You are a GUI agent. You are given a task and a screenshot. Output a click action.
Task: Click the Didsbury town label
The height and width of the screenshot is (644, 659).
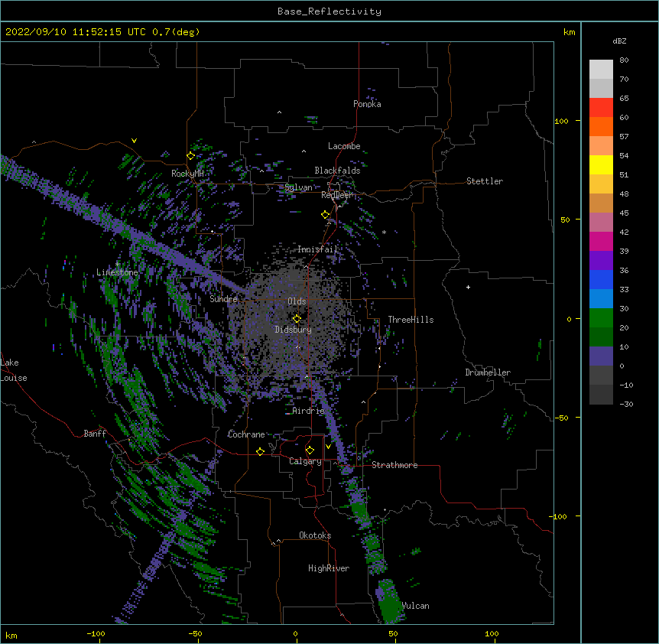pyautogui.click(x=293, y=330)
